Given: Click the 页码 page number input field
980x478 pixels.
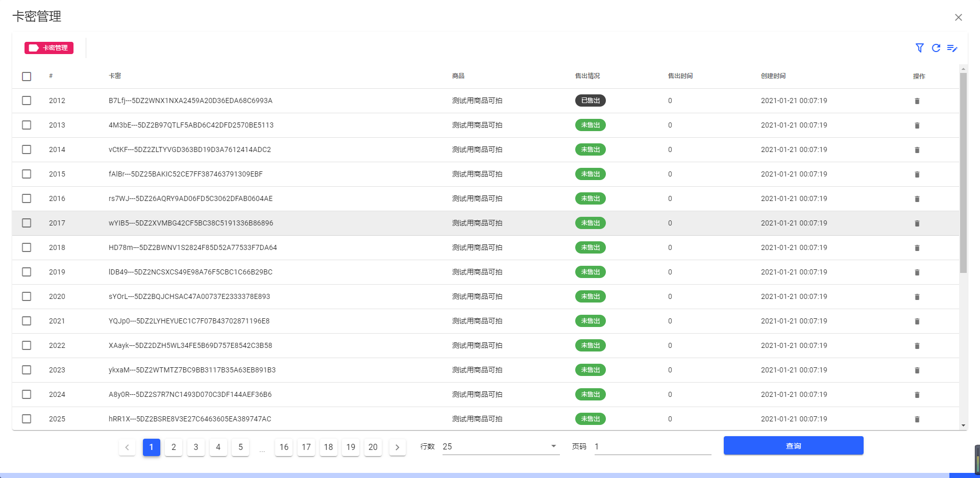Looking at the screenshot, I should tap(653, 446).
